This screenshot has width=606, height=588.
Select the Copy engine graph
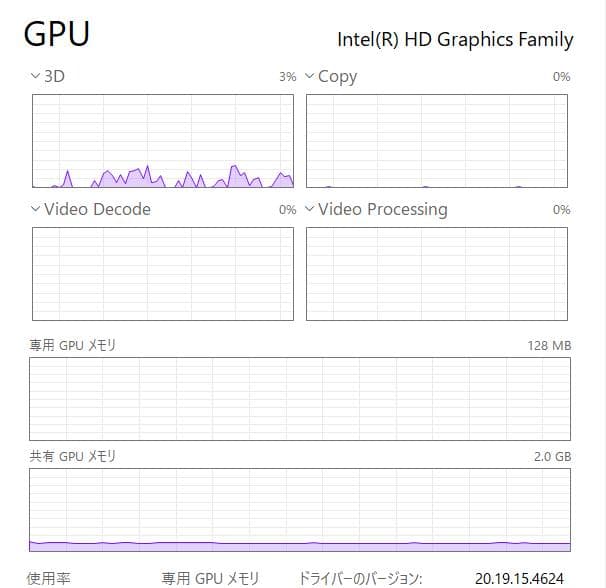[436, 141]
